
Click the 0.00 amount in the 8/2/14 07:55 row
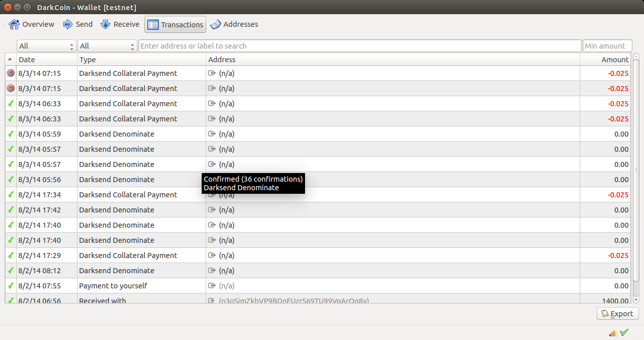tap(621, 286)
